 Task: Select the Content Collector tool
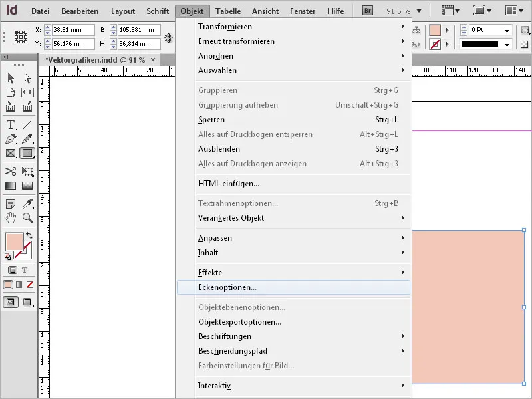point(11,107)
